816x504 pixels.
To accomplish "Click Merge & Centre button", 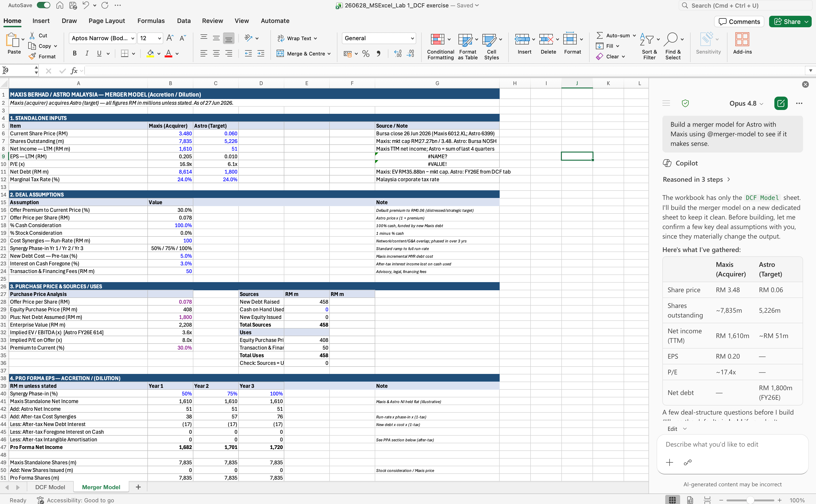I will [x=304, y=53].
